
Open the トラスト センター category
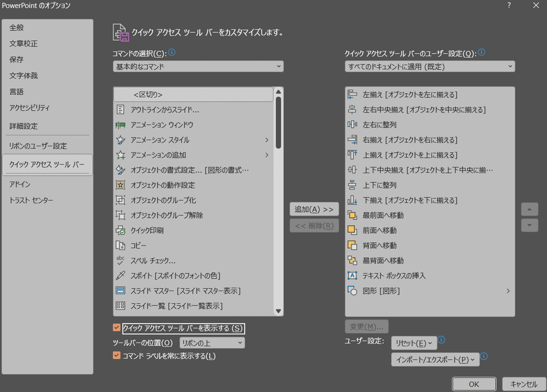point(47,200)
